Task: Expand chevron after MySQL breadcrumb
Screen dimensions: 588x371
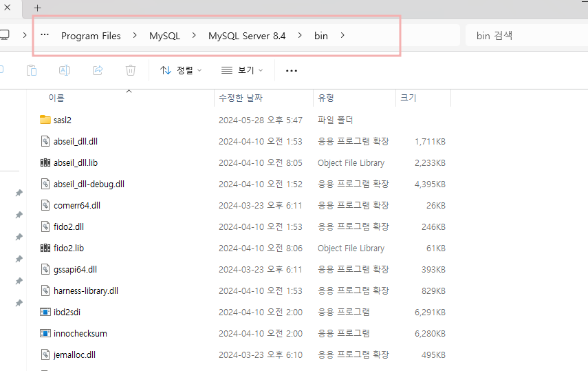Action: click(x=194, y=35)
